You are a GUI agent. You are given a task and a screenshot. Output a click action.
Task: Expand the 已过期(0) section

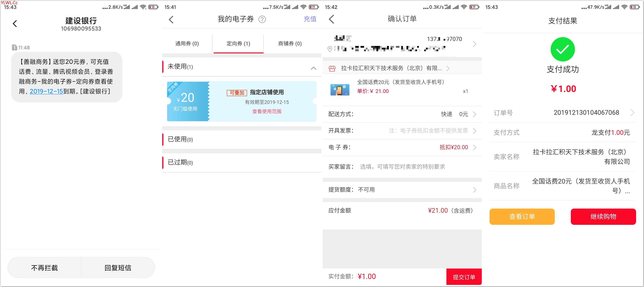tap(242, 163)
